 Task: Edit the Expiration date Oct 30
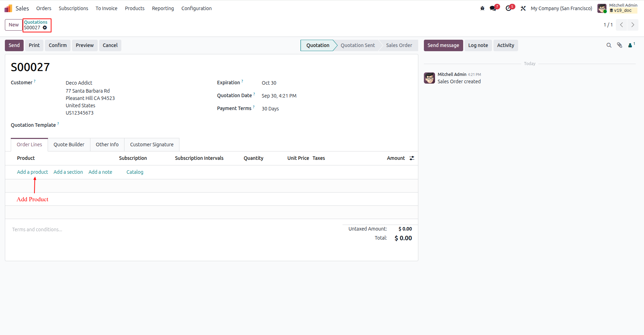coord(269,83)
